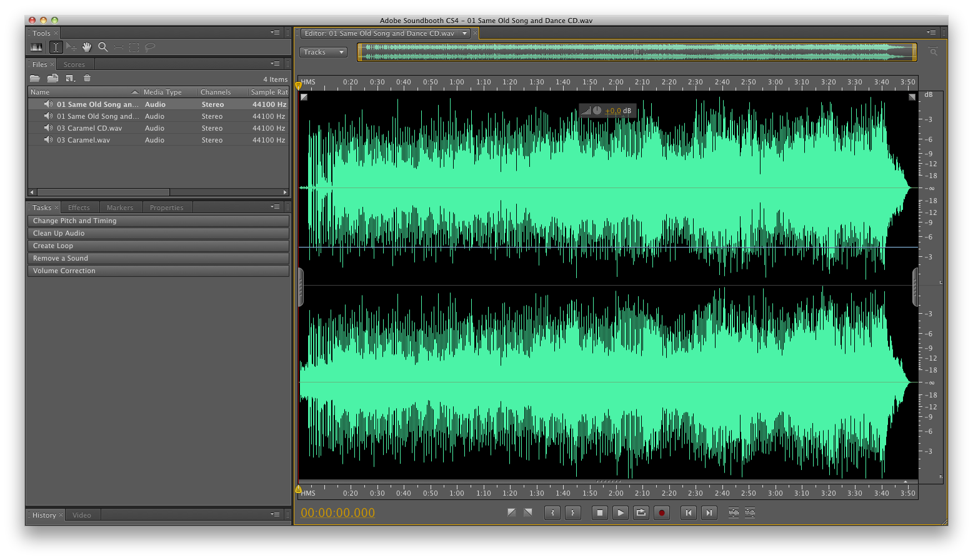Click the trash icon in Files panel

pos(87,78)
